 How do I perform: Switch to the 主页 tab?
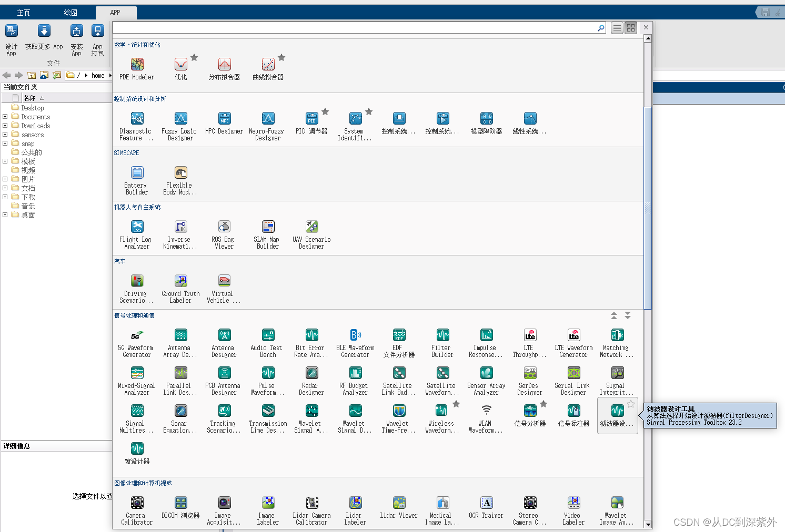(x=24, y=13)
